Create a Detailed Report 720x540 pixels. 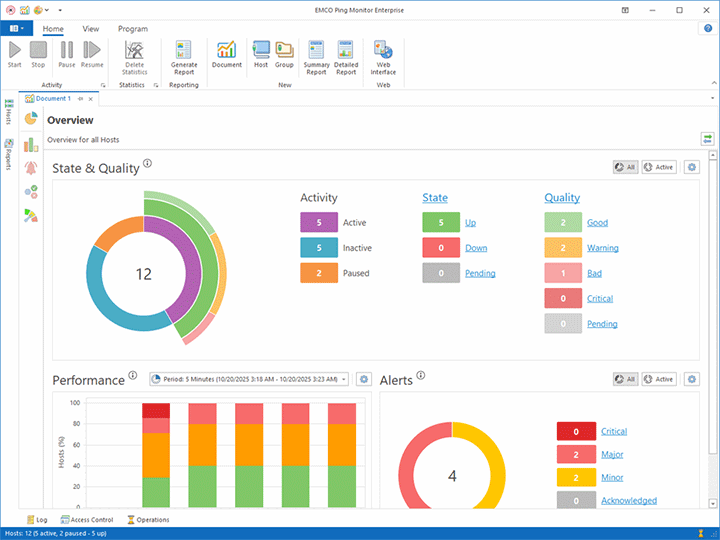(346, 57)
